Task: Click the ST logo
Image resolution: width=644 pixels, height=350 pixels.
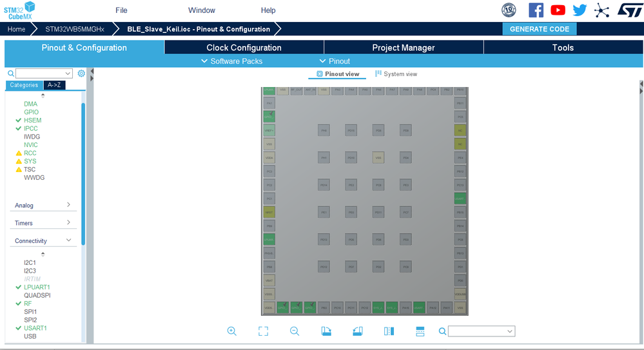Action: coord(629,10)
